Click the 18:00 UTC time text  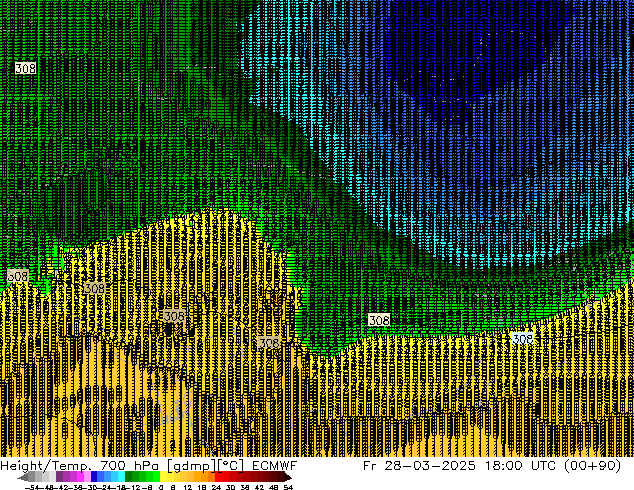[523, 466]
